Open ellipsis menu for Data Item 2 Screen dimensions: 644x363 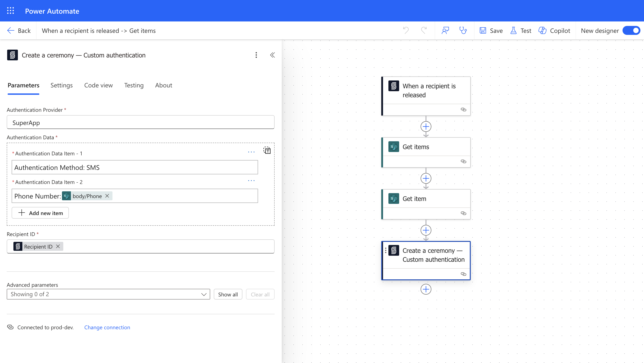[x=251, y=181]
